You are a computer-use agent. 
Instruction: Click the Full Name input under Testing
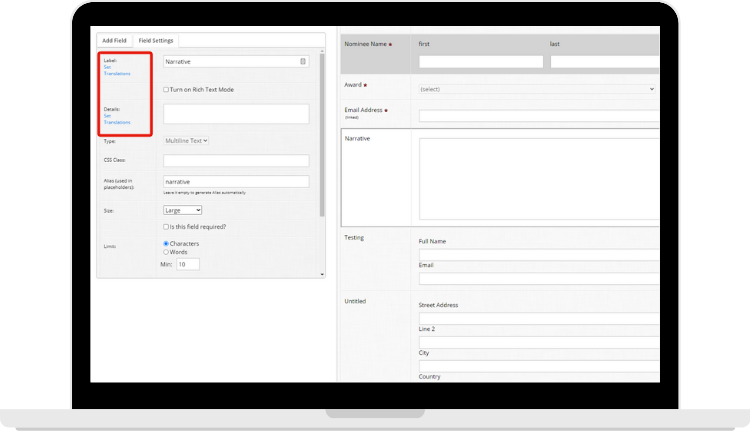tap(539, 255)
